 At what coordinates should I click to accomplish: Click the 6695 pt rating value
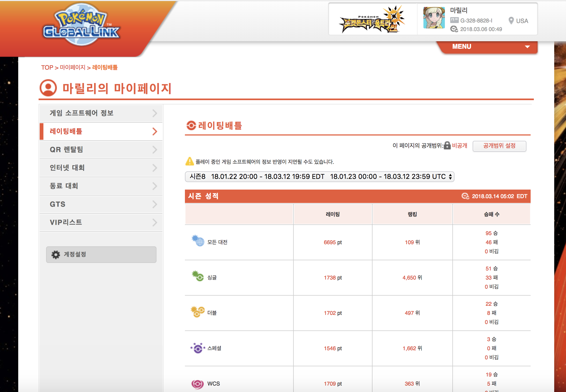point(333,242)
